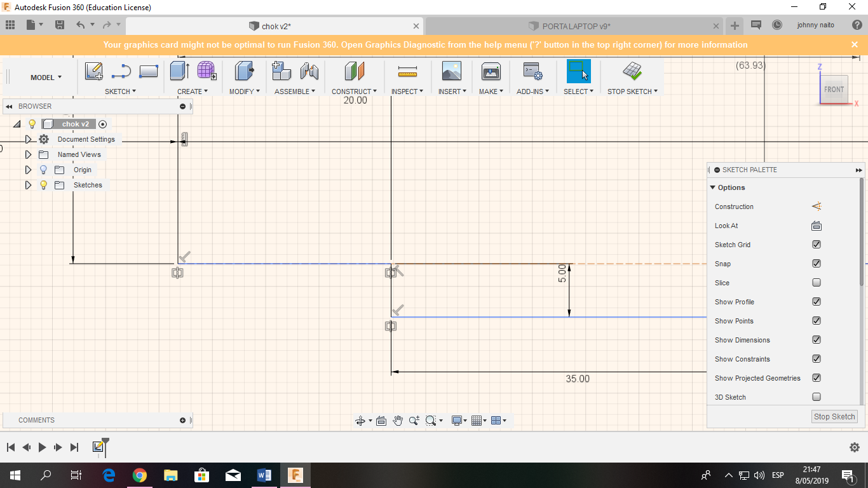868x488 pixels.
Task: Click the Construct plane icon
Action: point(355,71)
